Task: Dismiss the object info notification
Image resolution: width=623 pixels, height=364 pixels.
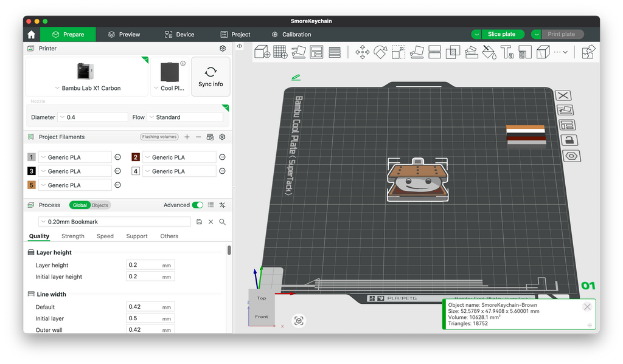Action: click(587, 306)
